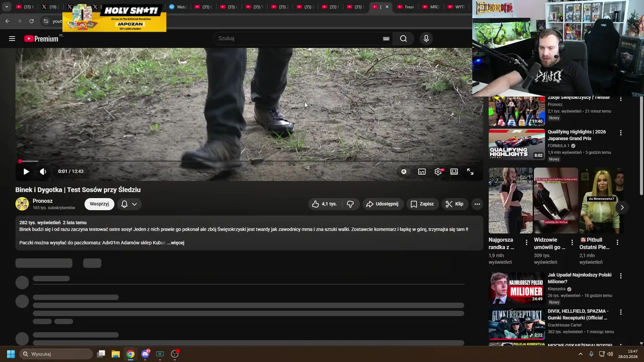Expand description with ...więcej
The width and height of the screenshot is (644, 362).
(x=176, y=243)
